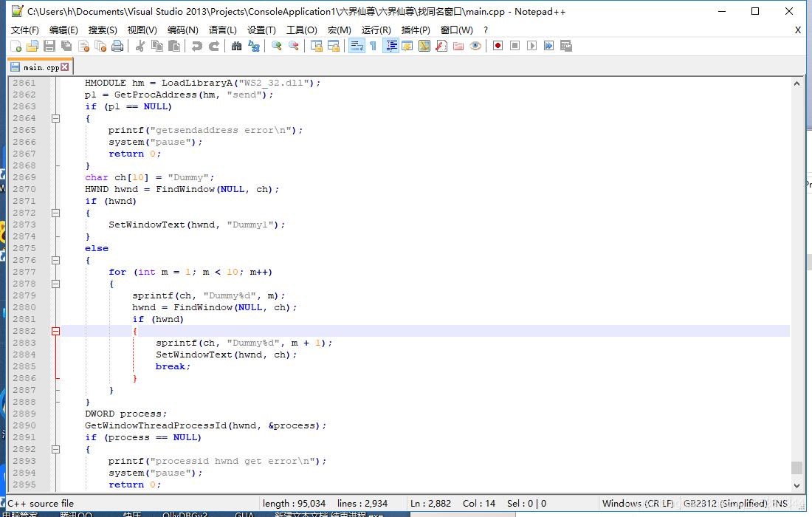Click the user-defined language icon
This screenshot has width=812, height=517.
tap(407, 46)
